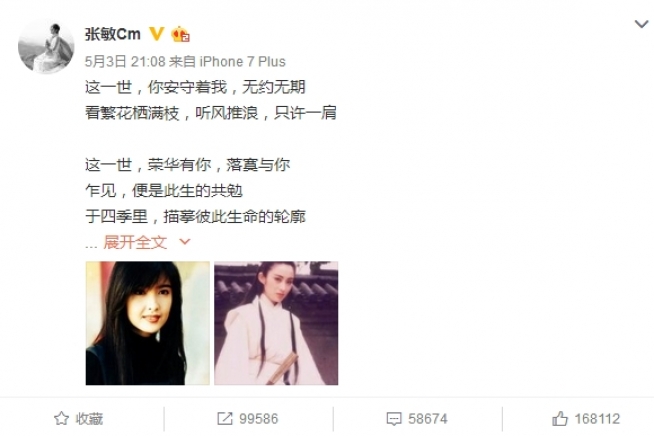Screen dimensions: 654x436
Task: Click the star favorite icon
Action: point(61,418)
